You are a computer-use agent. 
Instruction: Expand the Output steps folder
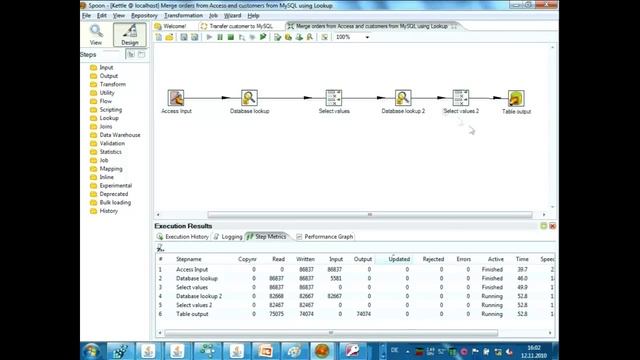tap(104, 76)
